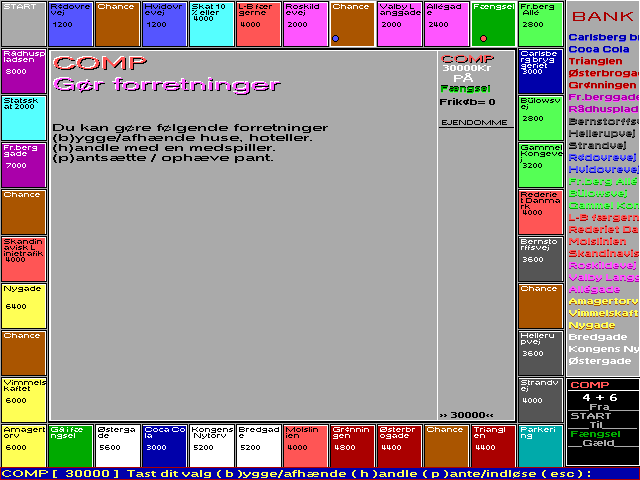
Task: Click the blue player token on Chance
Action: [336, 38]
